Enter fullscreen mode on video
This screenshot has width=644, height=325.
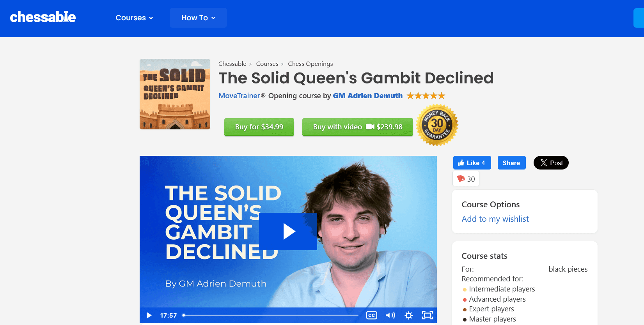click(428, 315)
